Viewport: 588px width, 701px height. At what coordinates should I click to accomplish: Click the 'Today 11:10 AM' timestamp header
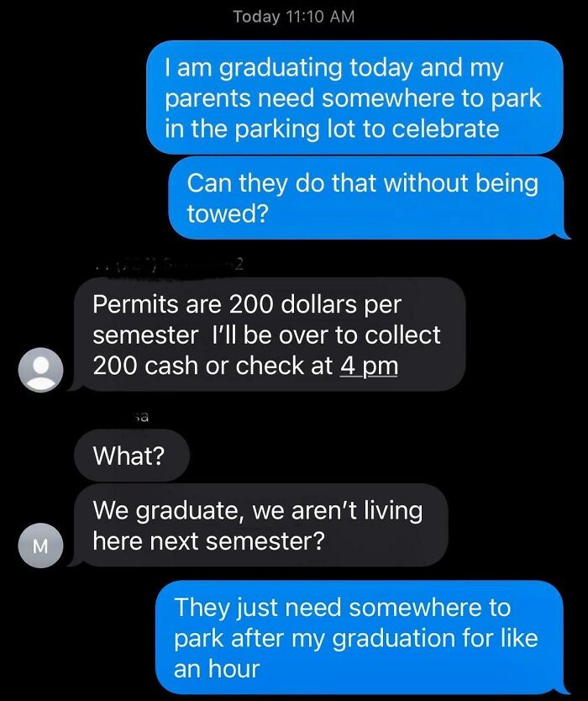pos(292,16)
